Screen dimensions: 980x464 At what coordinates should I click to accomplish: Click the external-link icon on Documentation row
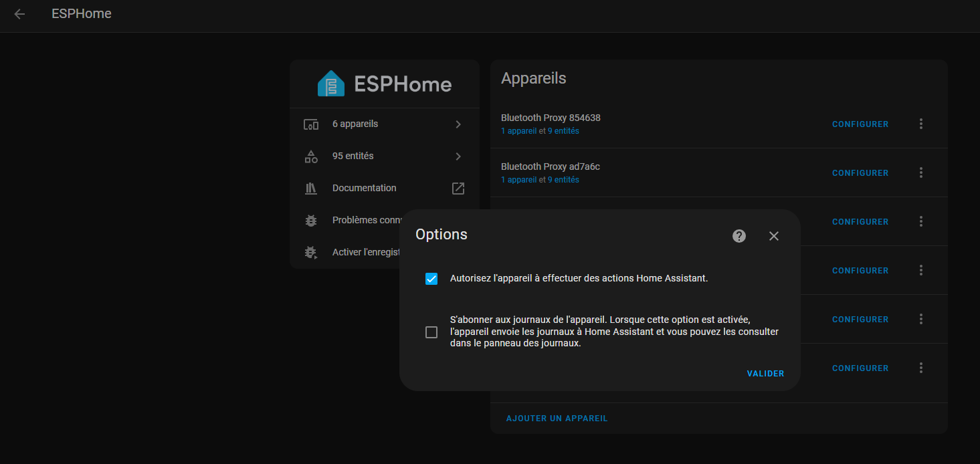click(458, 189)
